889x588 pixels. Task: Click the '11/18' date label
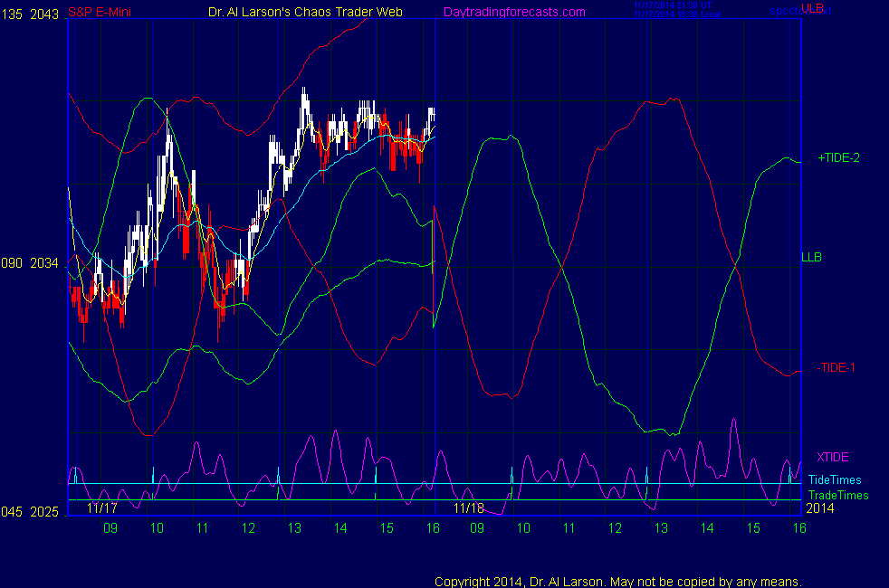[x=469, y=508]
